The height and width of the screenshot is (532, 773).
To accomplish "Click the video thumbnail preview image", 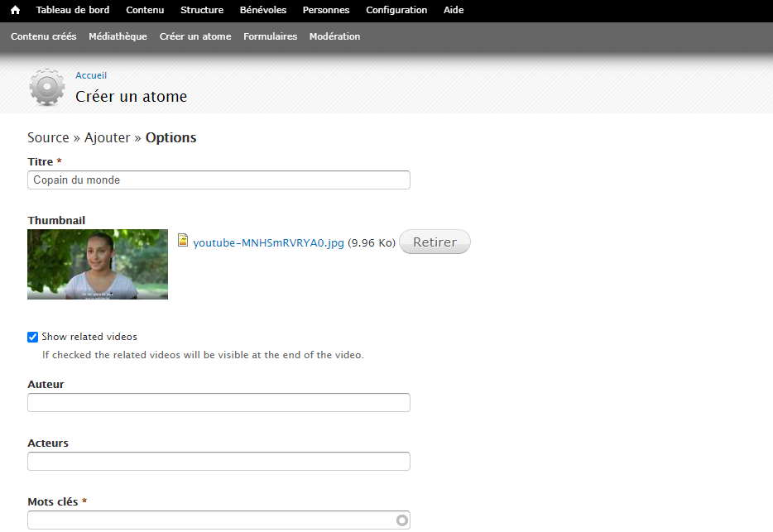I will click(98, 264).
